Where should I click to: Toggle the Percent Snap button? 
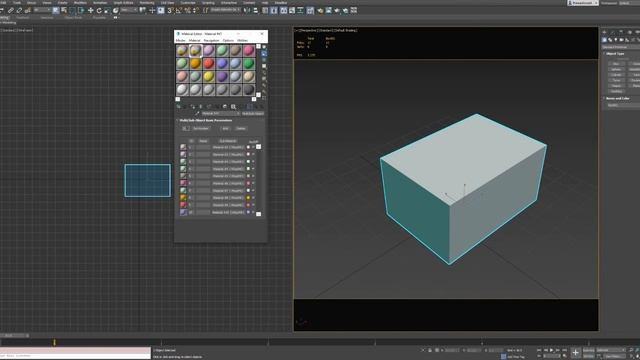(187, 10)
